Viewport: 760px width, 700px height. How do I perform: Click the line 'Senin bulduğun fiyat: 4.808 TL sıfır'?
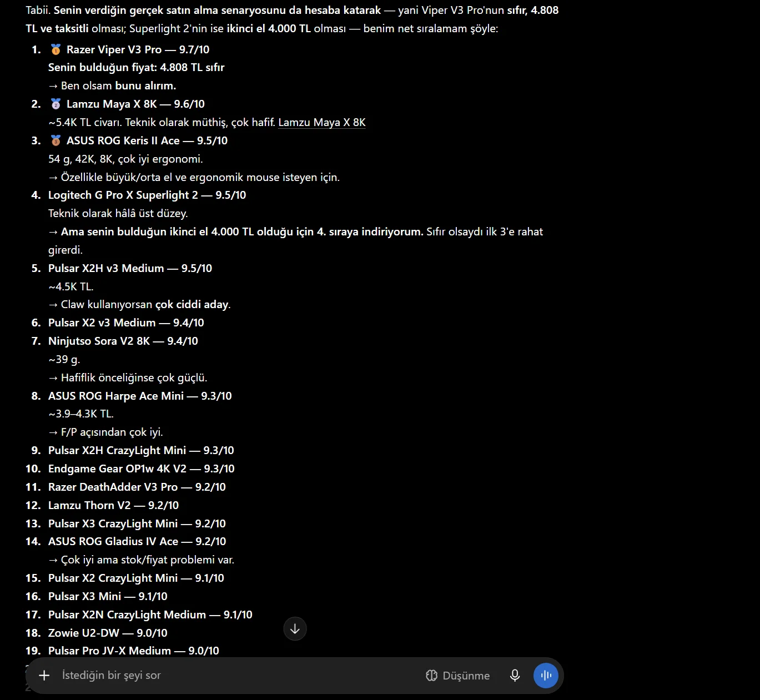click(137, 67)
